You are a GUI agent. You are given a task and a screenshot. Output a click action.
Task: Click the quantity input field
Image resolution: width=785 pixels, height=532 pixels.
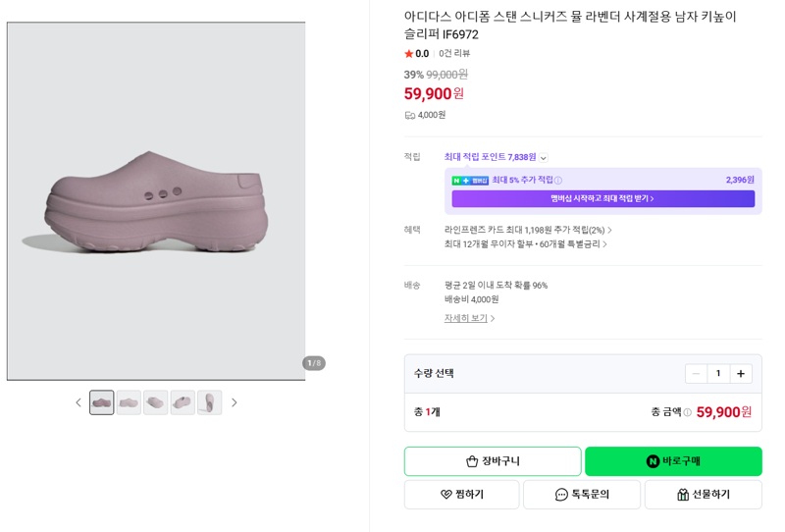click(718, 374)
